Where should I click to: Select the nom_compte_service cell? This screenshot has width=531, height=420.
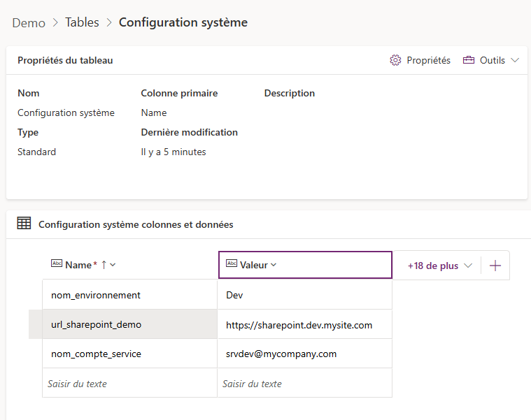pos(129,354)
